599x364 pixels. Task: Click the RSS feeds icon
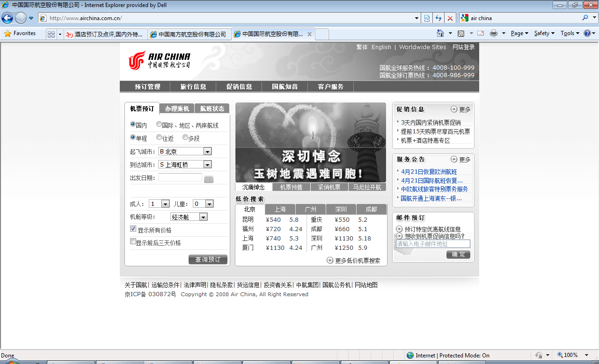click(x=461, y=33)
